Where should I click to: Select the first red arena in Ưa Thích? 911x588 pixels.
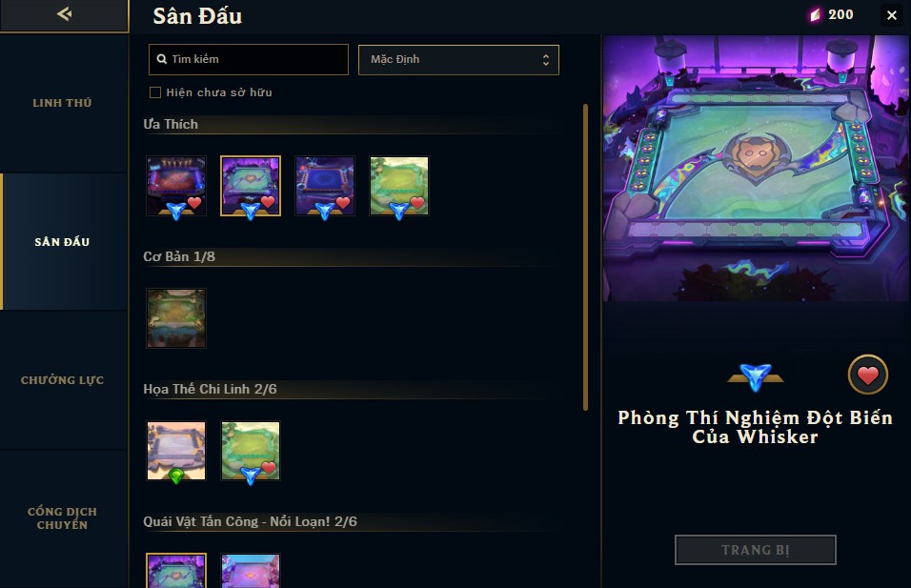176,186
